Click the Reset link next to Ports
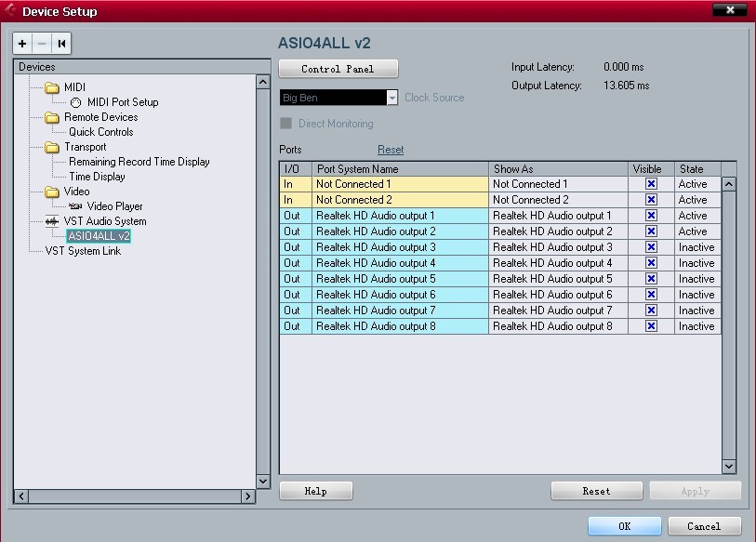Screen dimensions: 756x542 391,150
